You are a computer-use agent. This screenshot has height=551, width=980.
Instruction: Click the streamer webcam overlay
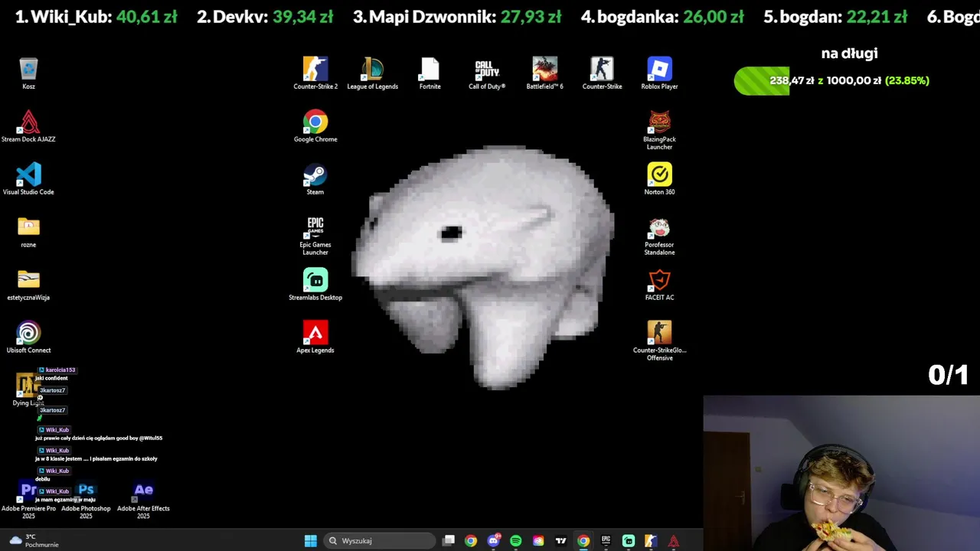coord(841,473)
